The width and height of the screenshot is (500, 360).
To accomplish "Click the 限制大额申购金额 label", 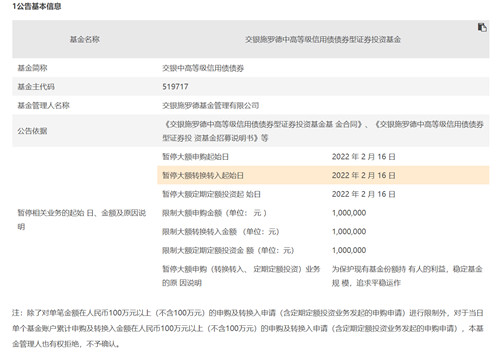I will tap(214, 213).
